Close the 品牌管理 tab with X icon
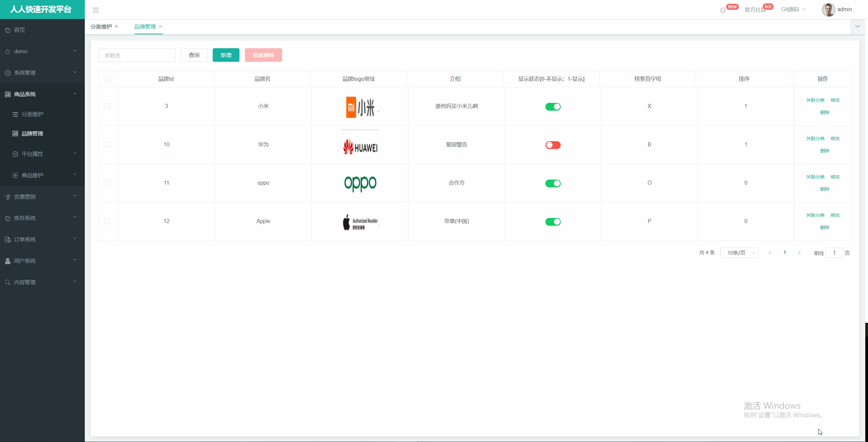 [x=160, y=26]
